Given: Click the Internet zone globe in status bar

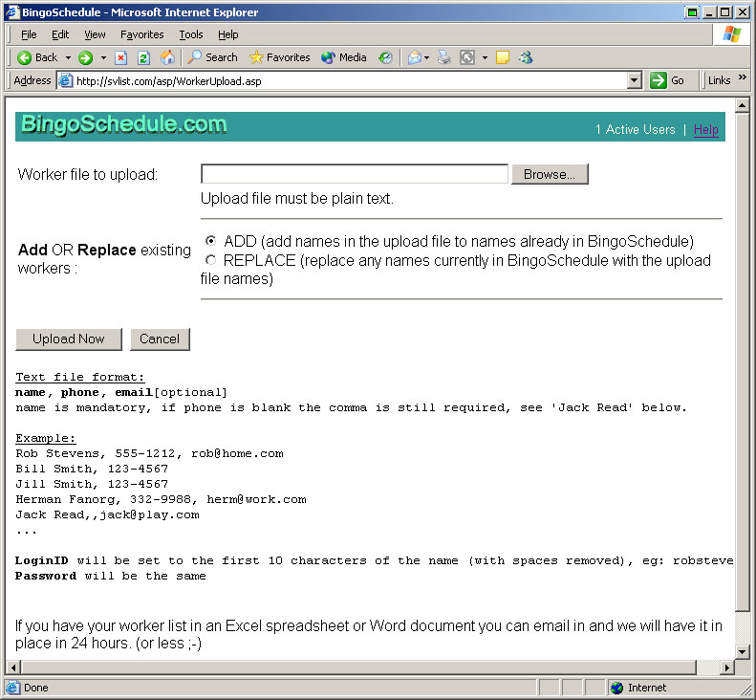Looking at the screenshot, I should pyautogui.click(x=616, y=688).
